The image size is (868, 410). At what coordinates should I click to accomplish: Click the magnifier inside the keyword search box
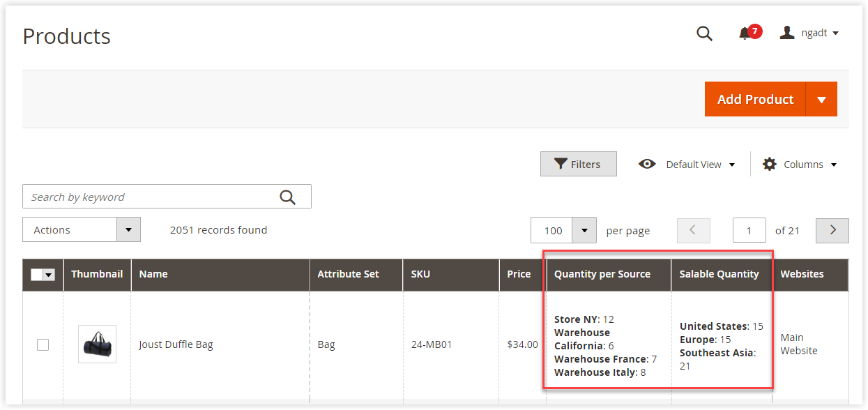point(288,197)
